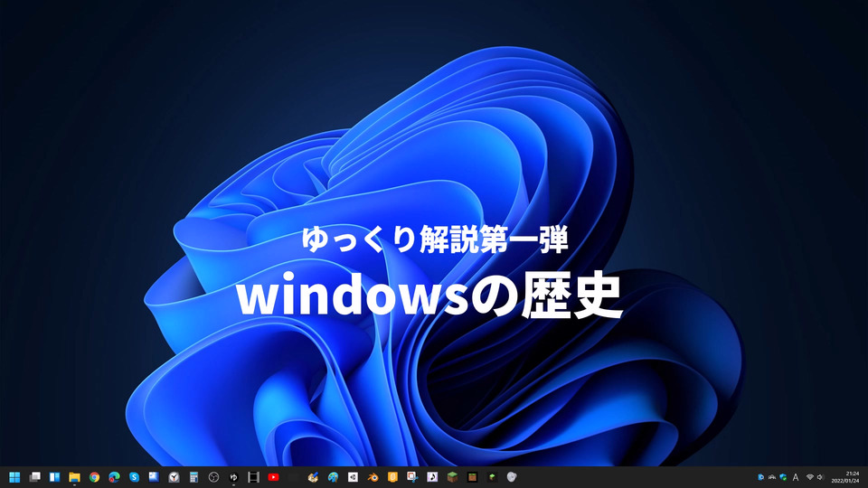Open the Widgets panel icon
The image size is (868, 488).
tap(54, 477)
